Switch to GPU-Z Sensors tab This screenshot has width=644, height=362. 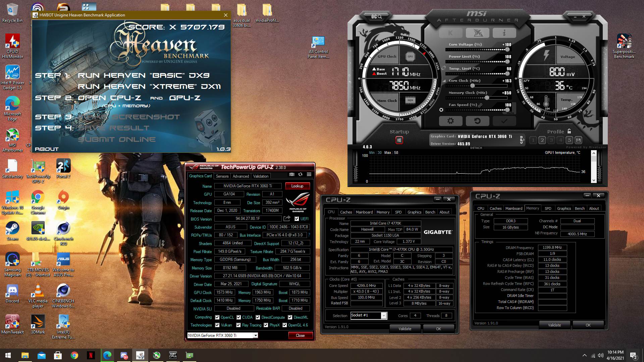tap(222, 176)
